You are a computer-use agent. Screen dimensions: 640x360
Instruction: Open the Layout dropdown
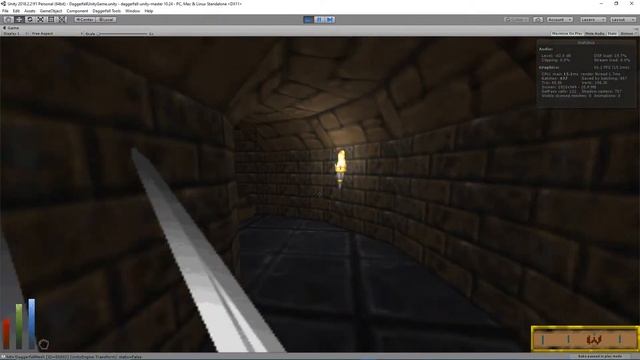(x=623, y=20)
